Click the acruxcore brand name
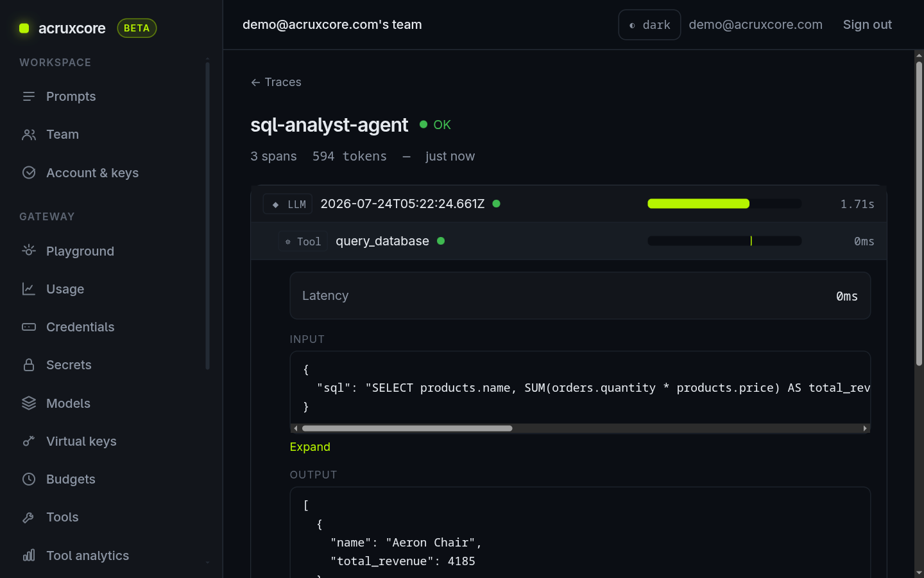The image size is (924, 578). coord(72,28)
